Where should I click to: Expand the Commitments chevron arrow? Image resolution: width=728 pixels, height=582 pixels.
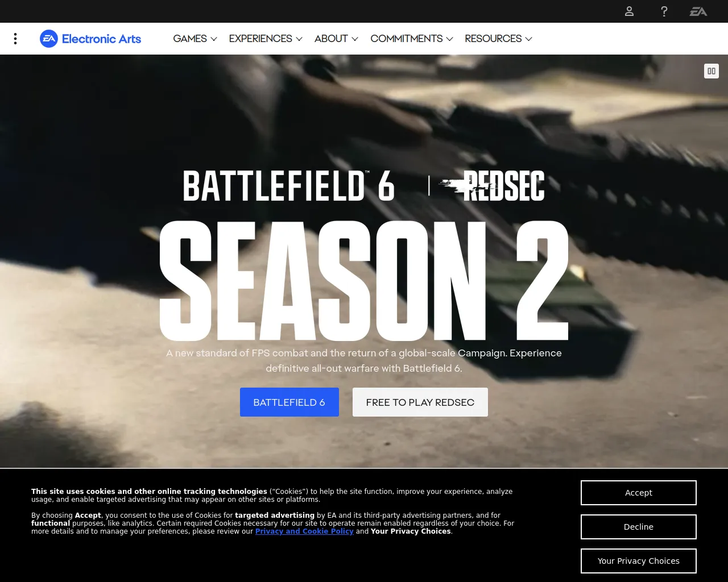click(450, 39)
